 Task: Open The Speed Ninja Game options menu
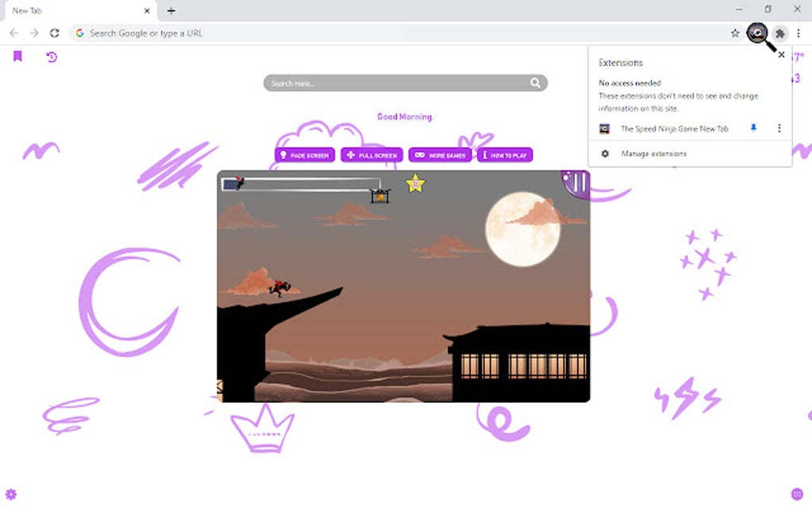pyautogui.click(x=779, y=128)
